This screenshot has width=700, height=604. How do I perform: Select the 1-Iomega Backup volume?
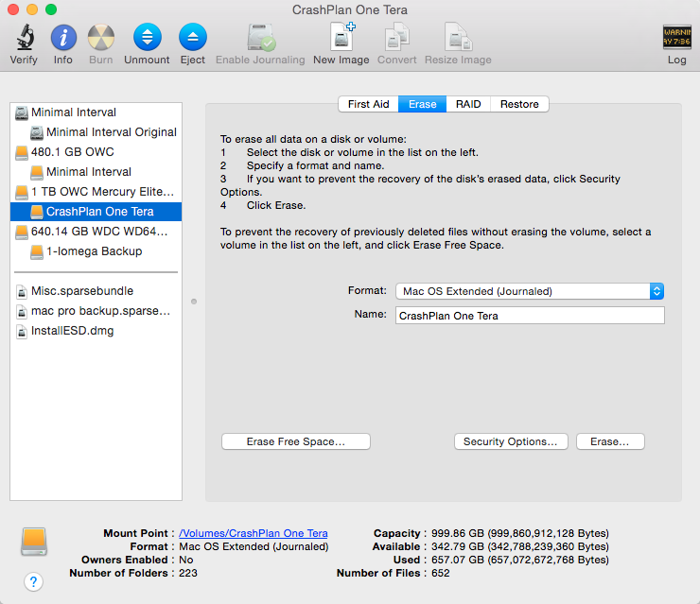(96, 251)
